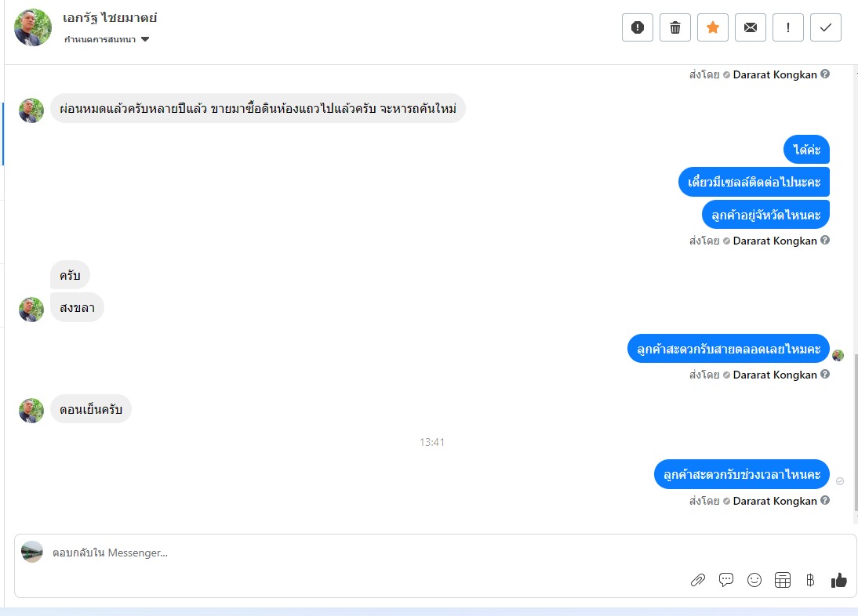The image size is (858, 616).
Task: Click the contact name เอกรัฐ ไชยมาตย์
Action: tap(110, 18)
